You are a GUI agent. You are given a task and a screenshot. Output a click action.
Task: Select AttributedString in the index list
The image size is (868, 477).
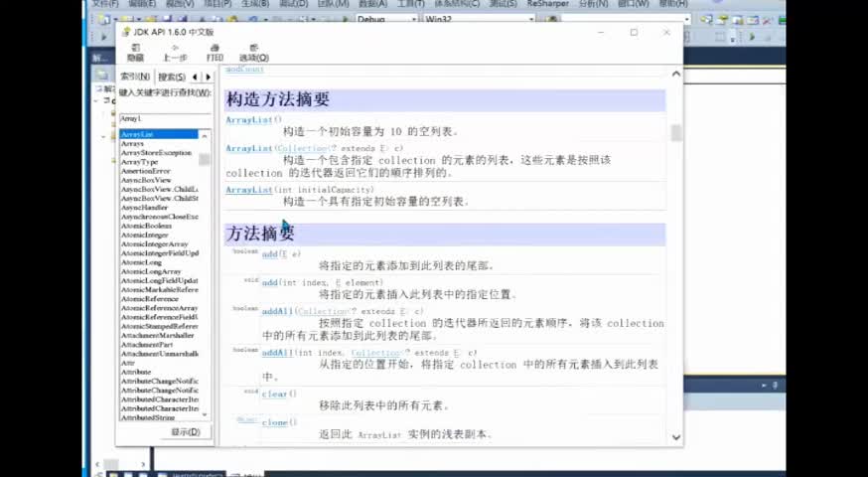148,417
